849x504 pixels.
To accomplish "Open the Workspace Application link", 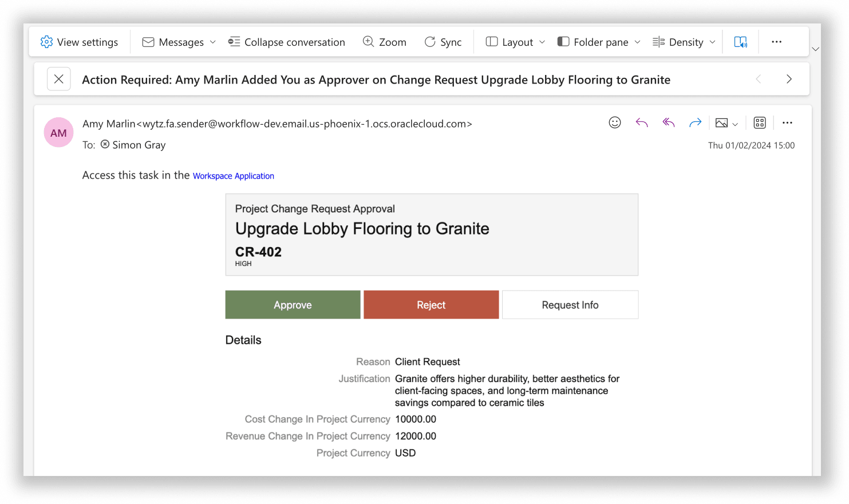I will click(x=234, y=176).
